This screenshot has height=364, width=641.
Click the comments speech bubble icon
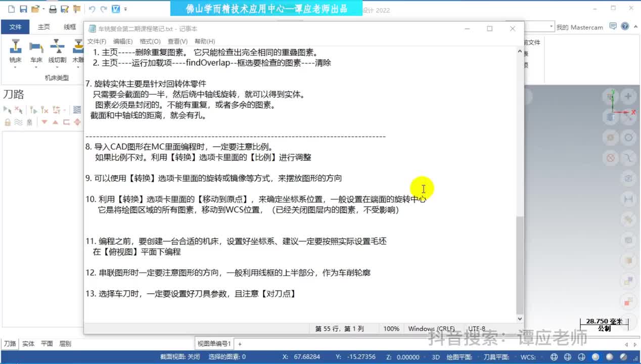click(x=613, y=27)
